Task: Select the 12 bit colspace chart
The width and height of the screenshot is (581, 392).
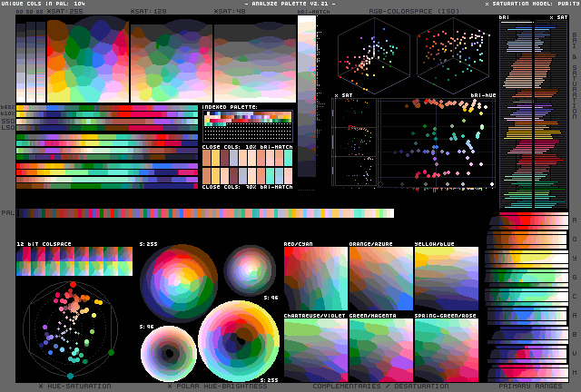Action: click(x=74, y=262)
